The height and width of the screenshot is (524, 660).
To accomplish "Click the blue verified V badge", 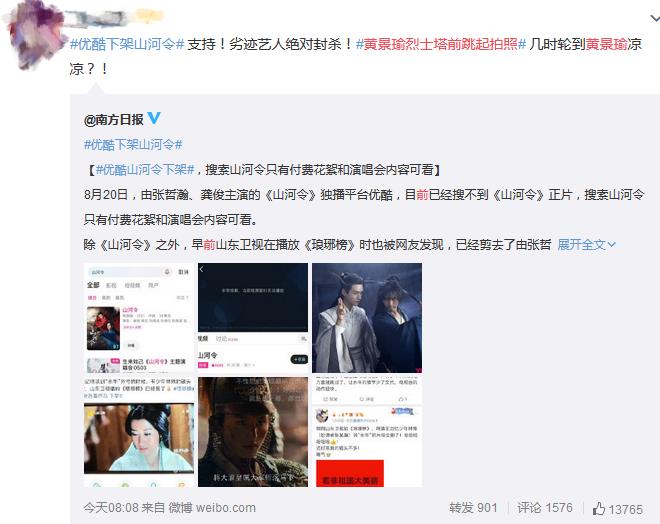I will (x=154, y=118).
